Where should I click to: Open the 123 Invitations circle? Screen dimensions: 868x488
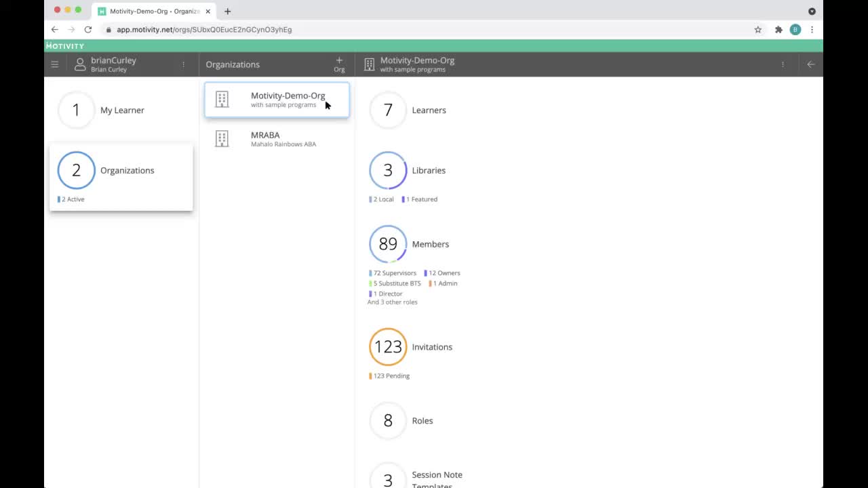point(388,347)
